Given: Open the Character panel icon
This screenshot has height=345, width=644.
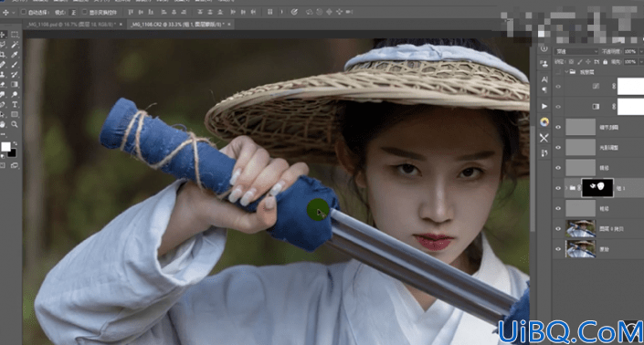Looking at the screenshot, I should pos(544,79).
